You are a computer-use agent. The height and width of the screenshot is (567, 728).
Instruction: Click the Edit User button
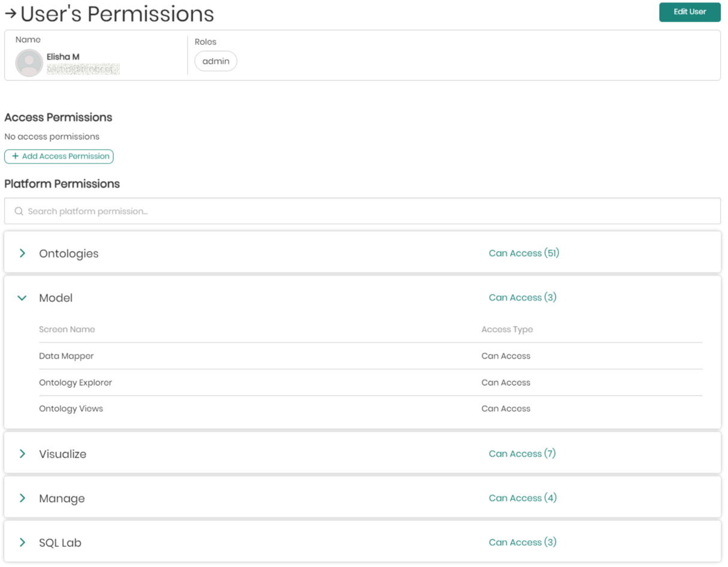(x=690, y=12)
